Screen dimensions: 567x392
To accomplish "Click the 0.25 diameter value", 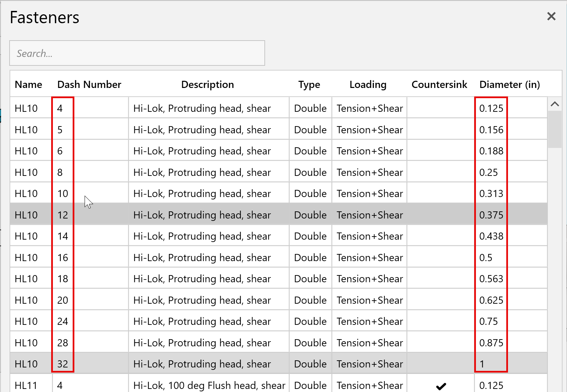I will click(x=489, y=172).
